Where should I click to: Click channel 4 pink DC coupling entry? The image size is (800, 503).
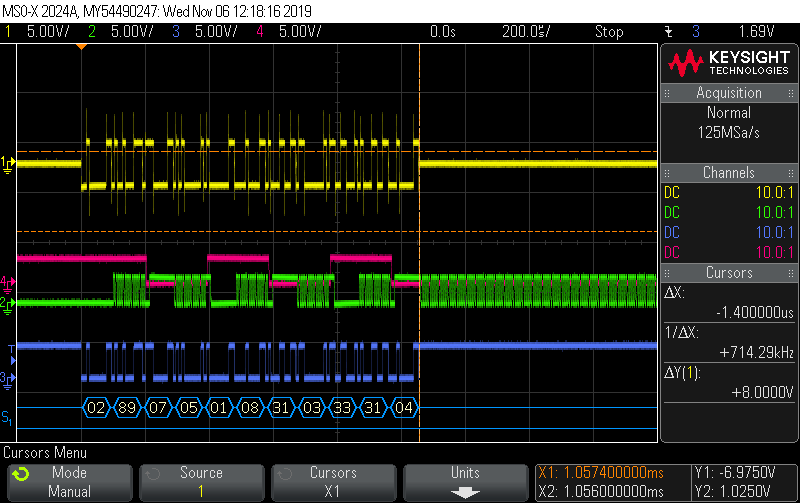click(729, 252)
